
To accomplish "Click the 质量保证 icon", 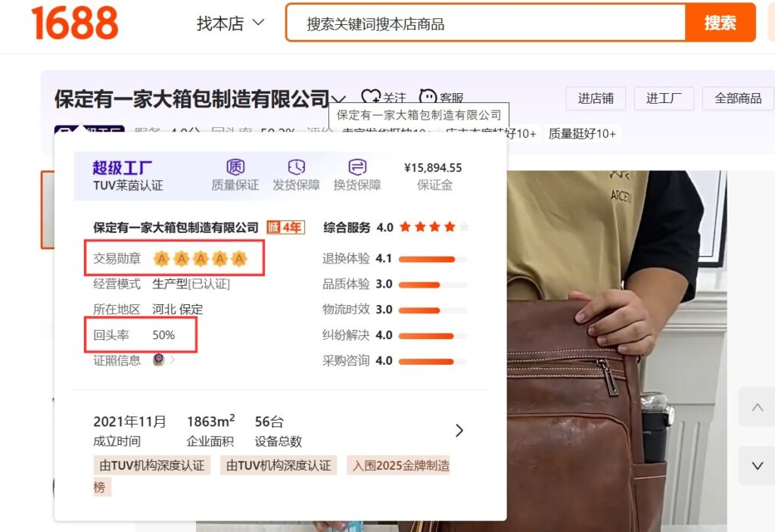I will point(235,167).
